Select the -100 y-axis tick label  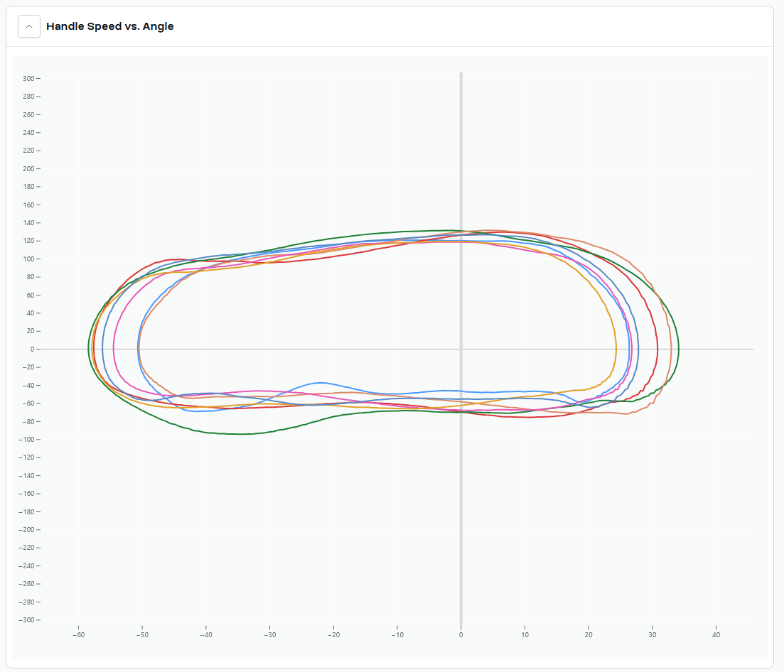(x=26, y=439)
